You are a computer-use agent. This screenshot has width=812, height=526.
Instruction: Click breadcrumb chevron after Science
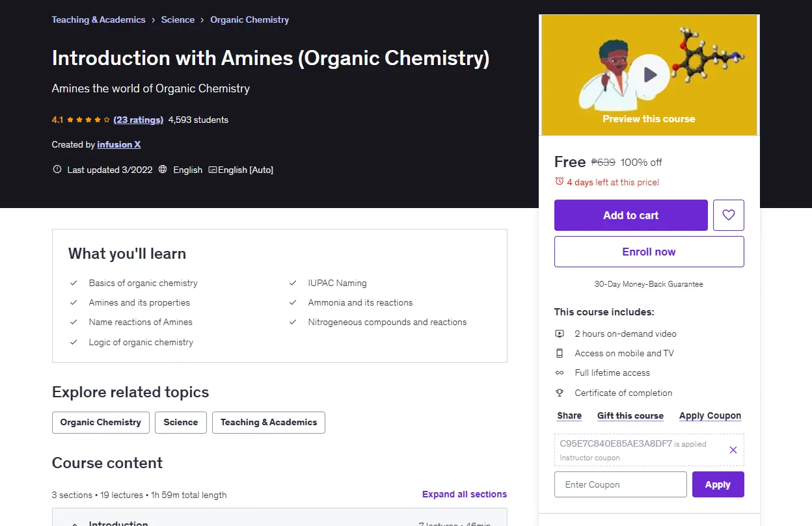coord(202,20)
